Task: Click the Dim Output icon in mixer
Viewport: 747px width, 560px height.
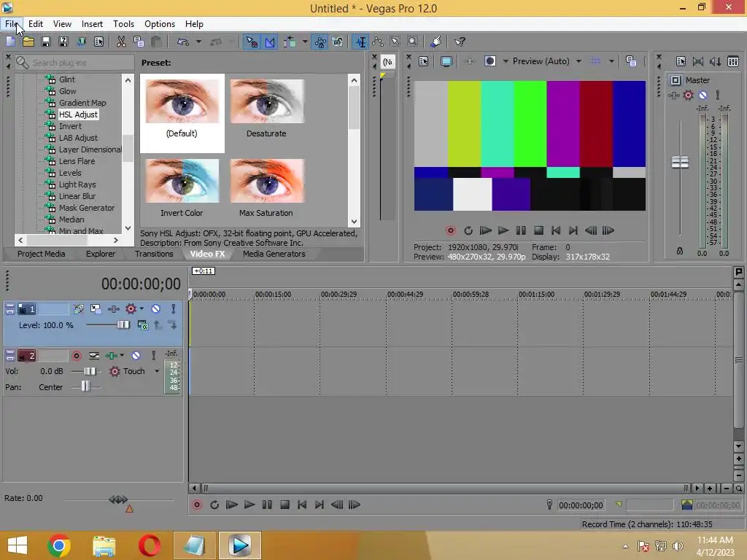Action: point(715,61)
